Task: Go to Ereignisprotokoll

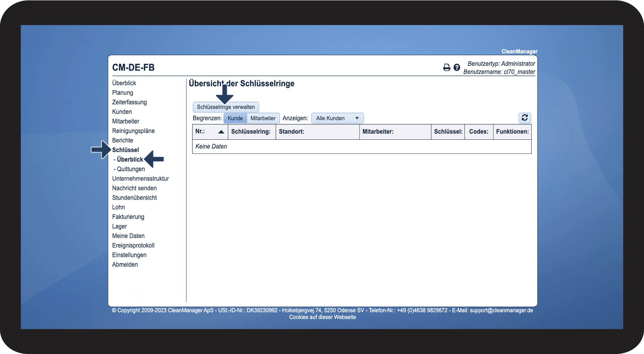Action: 133,245
